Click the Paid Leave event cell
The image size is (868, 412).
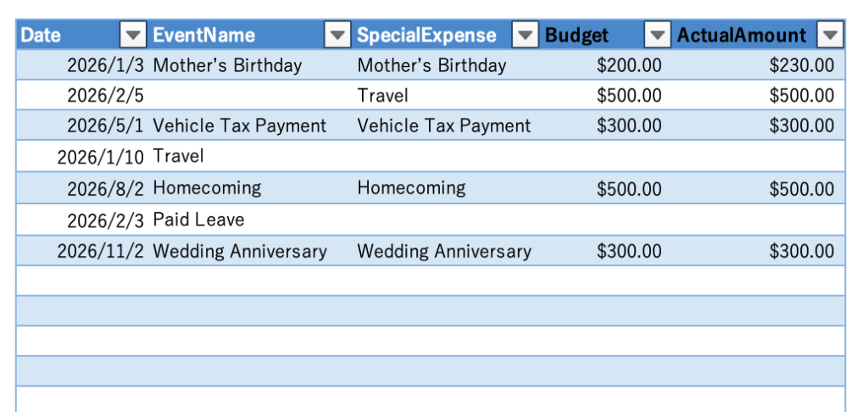click(x=198, y=220)
